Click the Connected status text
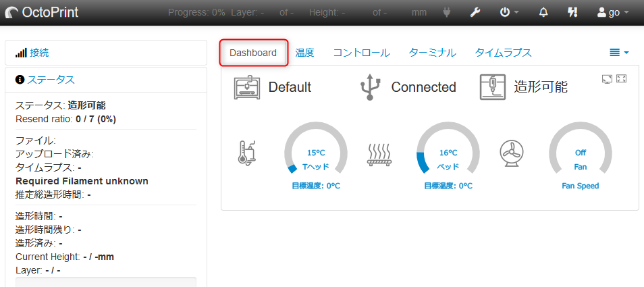 pos(423,87)
